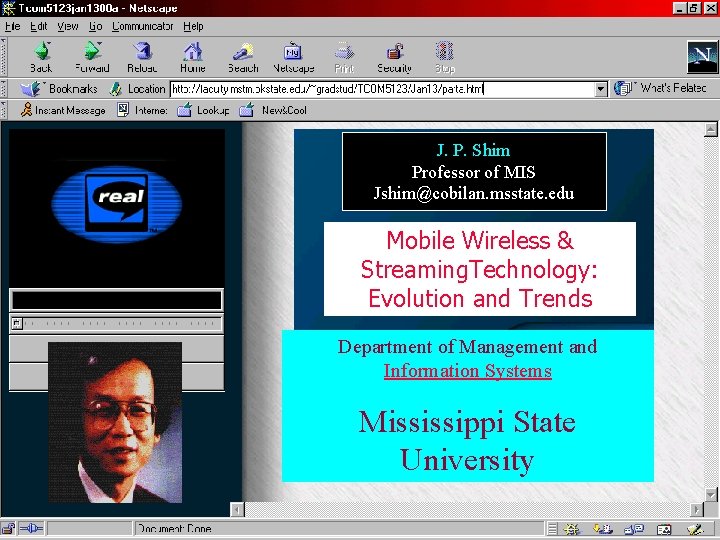Open the Security info button
The width and height of the screenshot is (720, 540).
[394, 57]
